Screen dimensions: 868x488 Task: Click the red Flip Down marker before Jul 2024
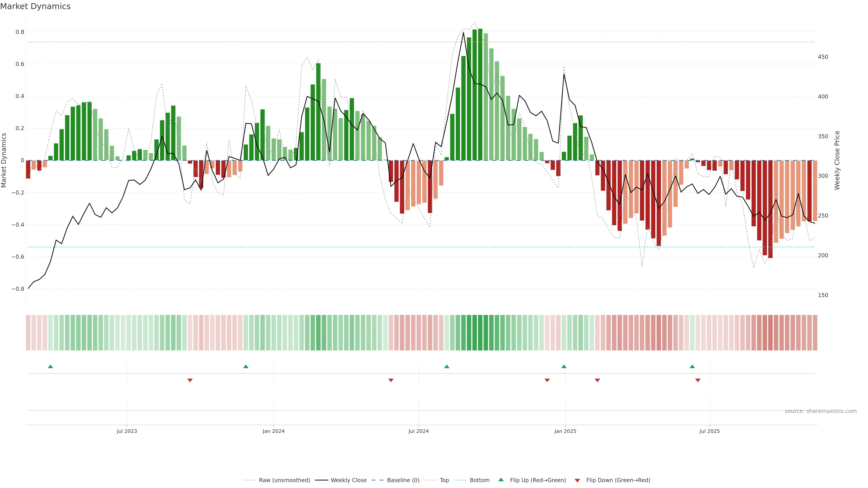391,380
